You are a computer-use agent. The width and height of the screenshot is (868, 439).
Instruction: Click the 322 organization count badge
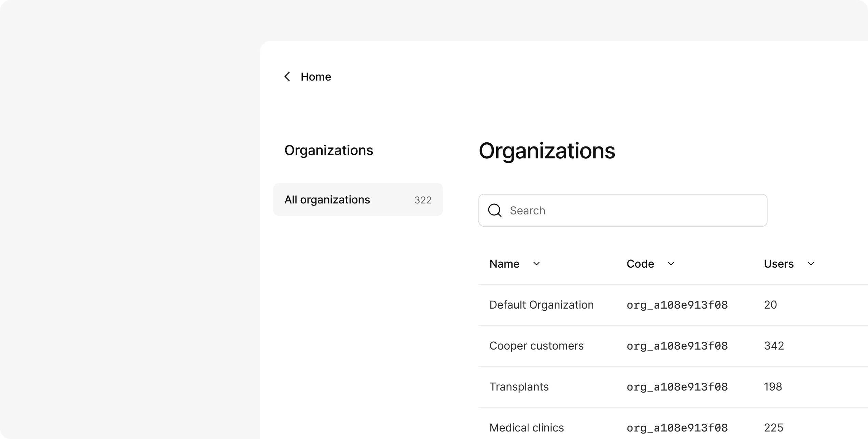pyautogui.click(x=423, y=200)
